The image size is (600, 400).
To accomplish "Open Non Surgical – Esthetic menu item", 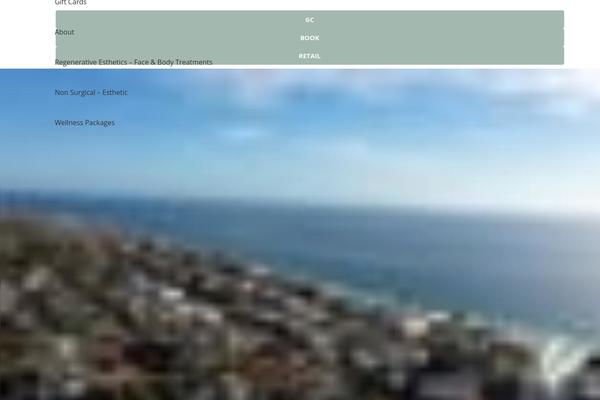I will click(x=91, y=92).
